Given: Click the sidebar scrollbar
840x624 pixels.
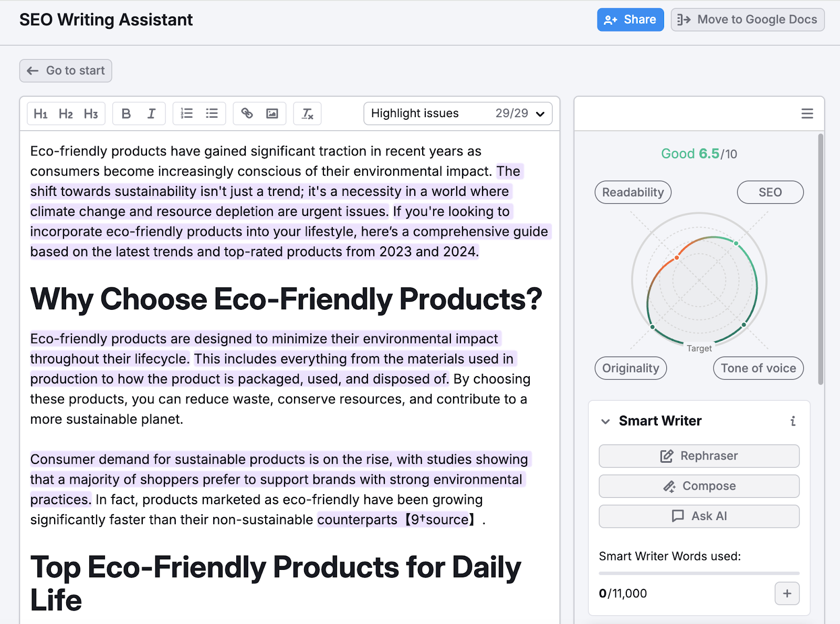Looking at the screenshot, I should pyautogui.click(x=821, y=259).
